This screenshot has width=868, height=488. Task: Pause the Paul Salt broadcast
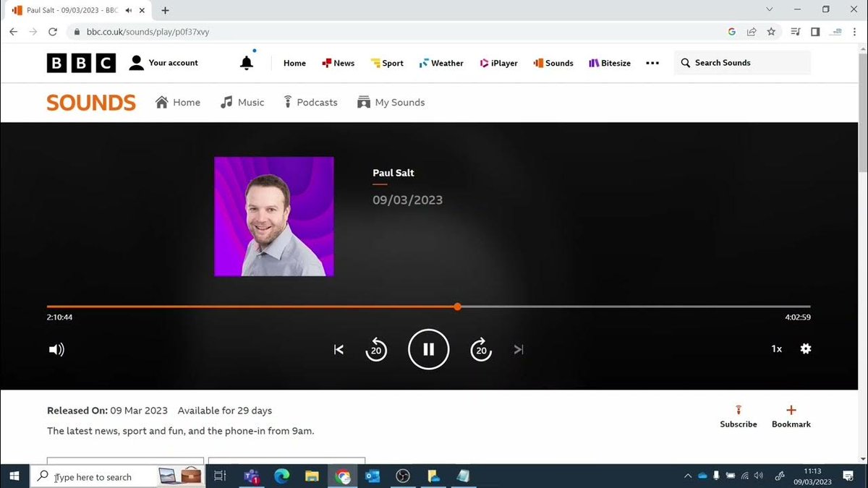pos(429,349)
